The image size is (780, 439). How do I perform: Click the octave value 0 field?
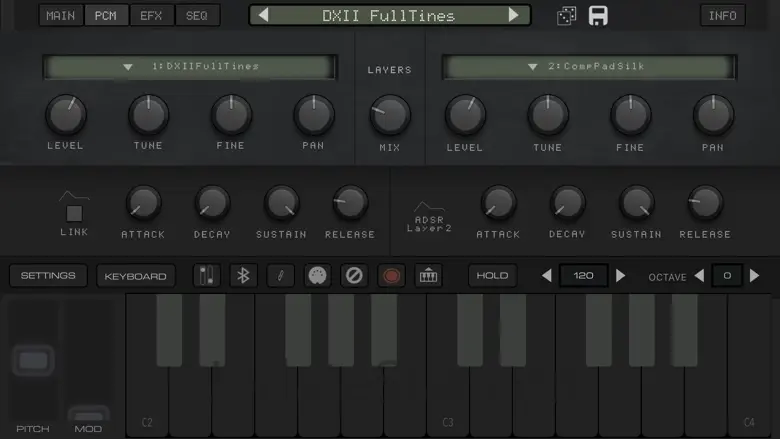(x=727, y=275)
